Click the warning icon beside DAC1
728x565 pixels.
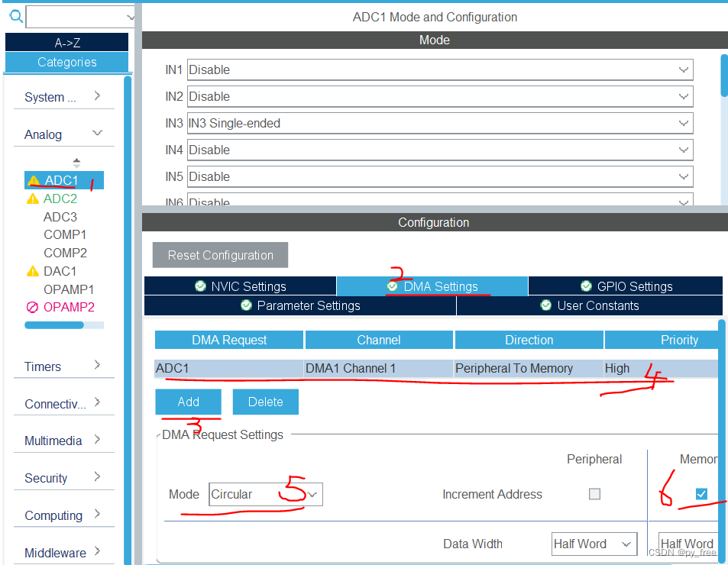tap(34, 271)
